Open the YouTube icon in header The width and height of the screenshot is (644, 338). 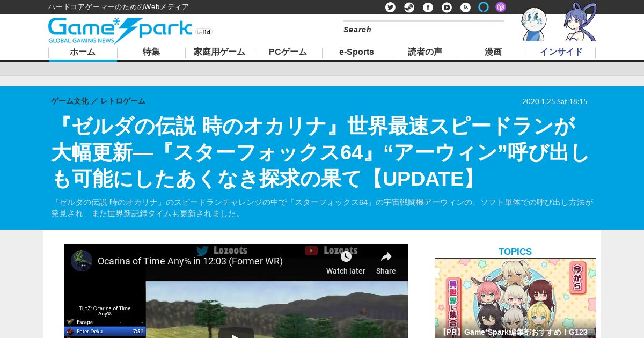coord(447,7)
